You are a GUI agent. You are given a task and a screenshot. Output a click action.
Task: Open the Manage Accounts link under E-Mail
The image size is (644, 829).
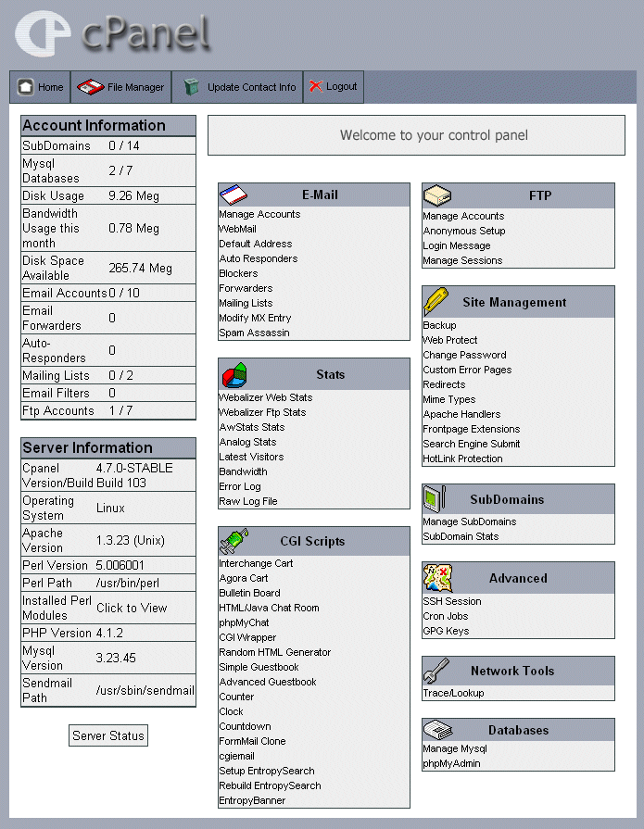[x=259, y=214]
